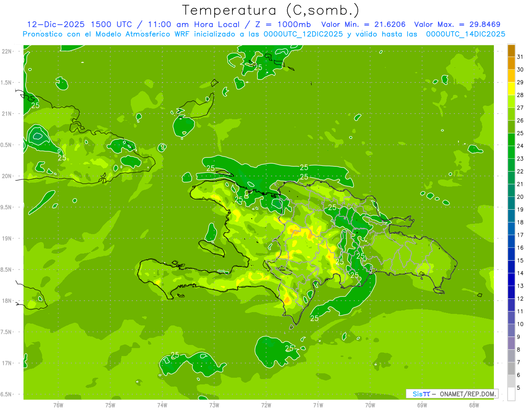Select the "Valor Min. = 21.6206" value

(x=363, y=24)
